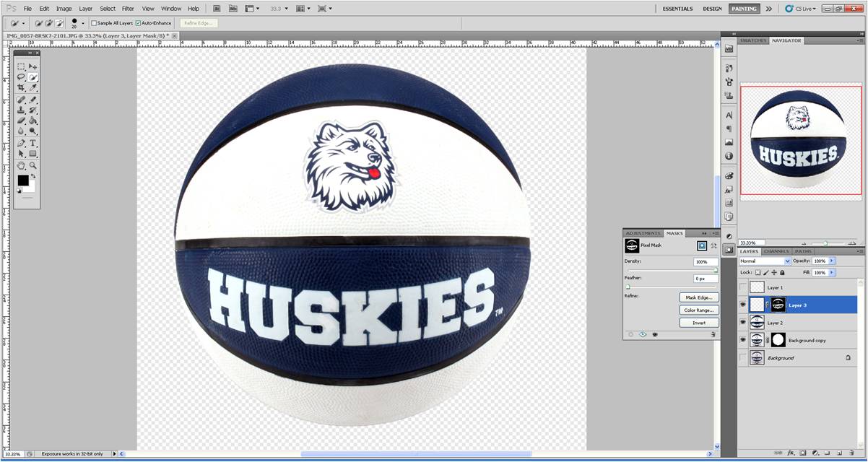Select the Lasso tool

(x=21, y=77)
